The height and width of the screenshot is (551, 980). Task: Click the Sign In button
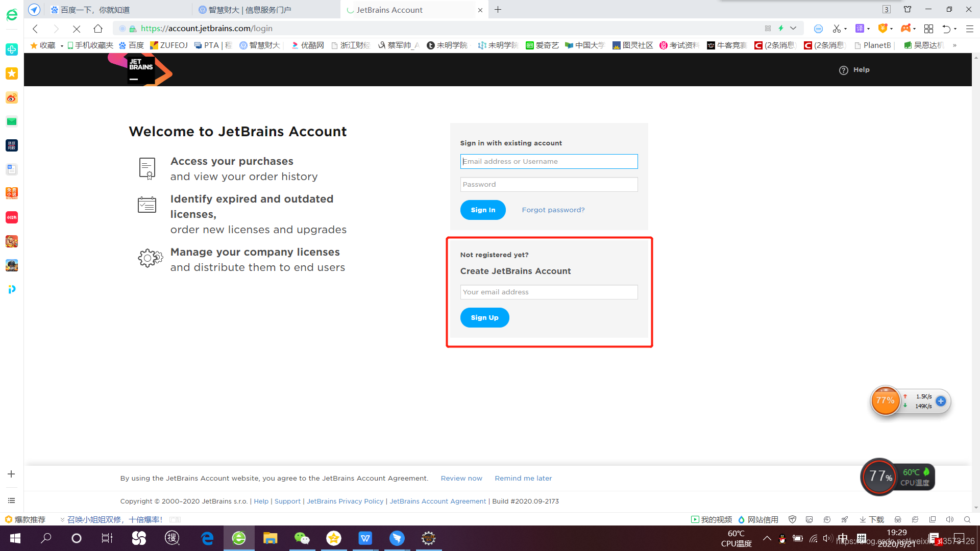(x=482, y=210)
